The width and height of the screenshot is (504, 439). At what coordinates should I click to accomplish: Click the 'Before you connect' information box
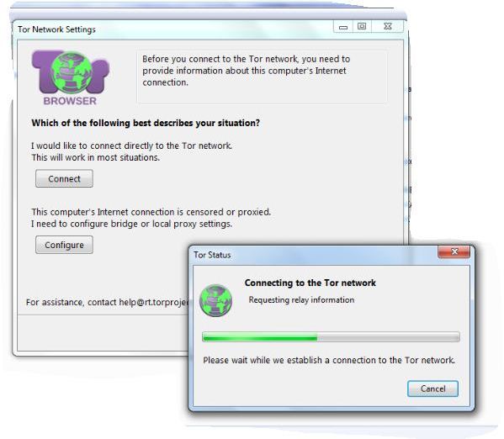click(262, 77)
